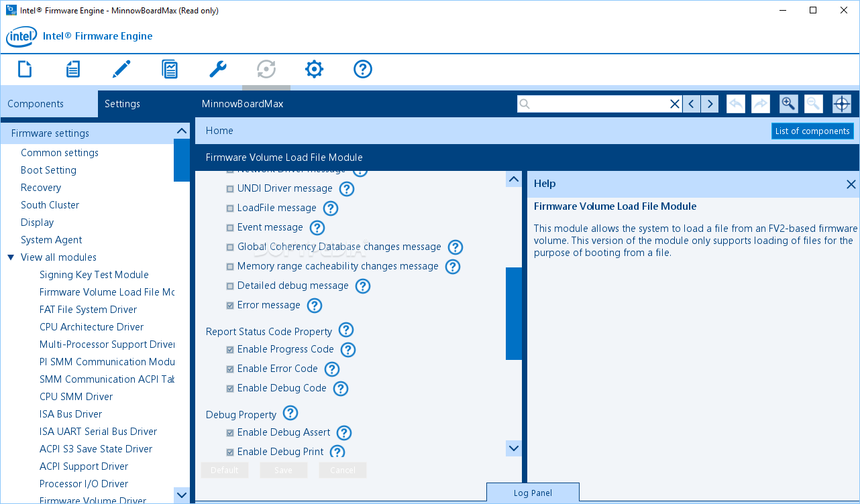Open the Help question mark toolbar icon
The height and width of the screenshot is (504, 860).
(x=363, y=69)
